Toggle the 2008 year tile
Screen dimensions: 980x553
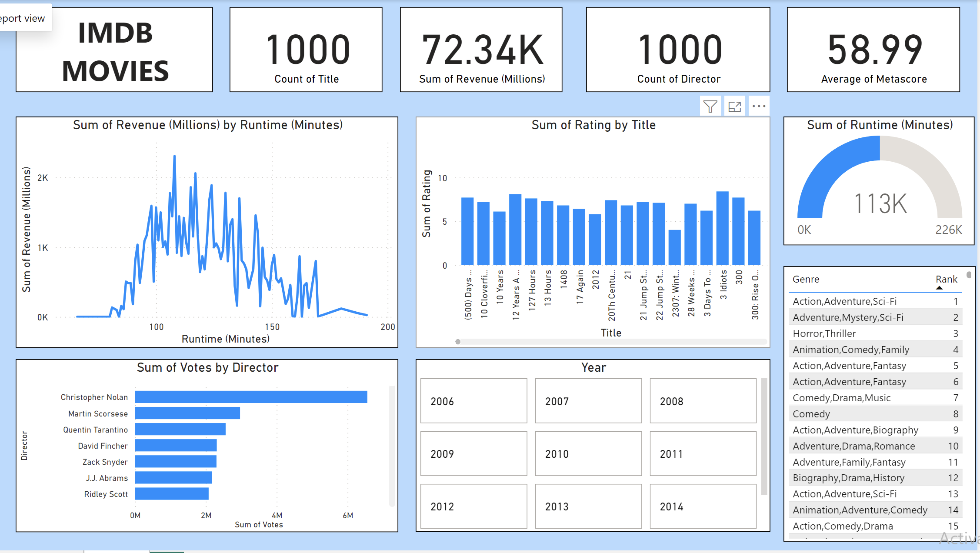[703, 401]
